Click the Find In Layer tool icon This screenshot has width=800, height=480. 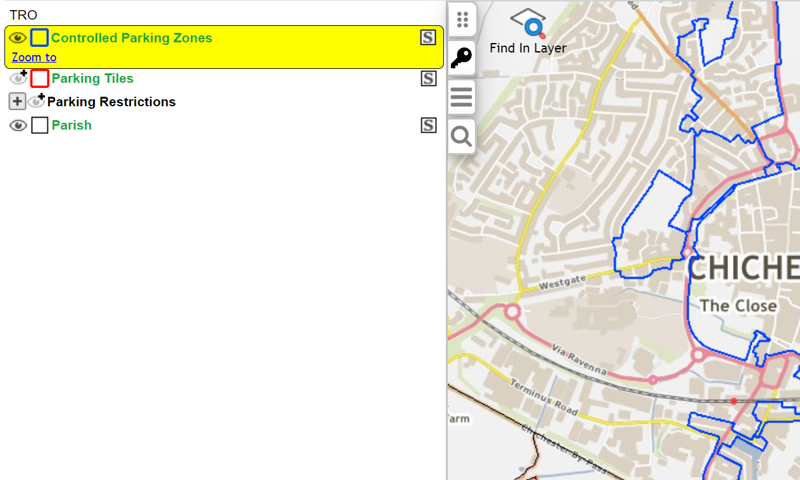(528, 24)
